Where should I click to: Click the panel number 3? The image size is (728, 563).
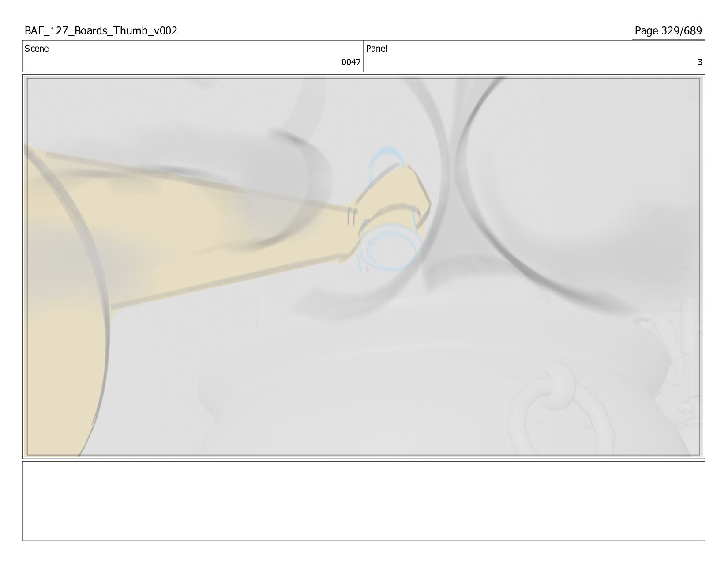(699, 62)
